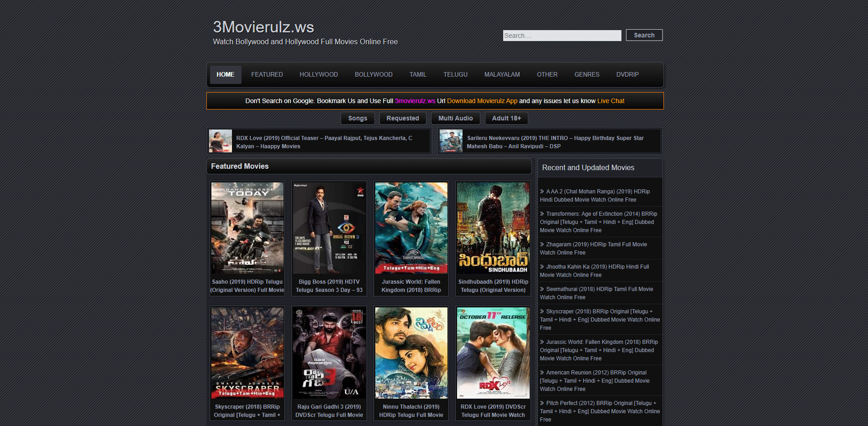
Task: Open the GENRES menu
Action: pos(587,74)
